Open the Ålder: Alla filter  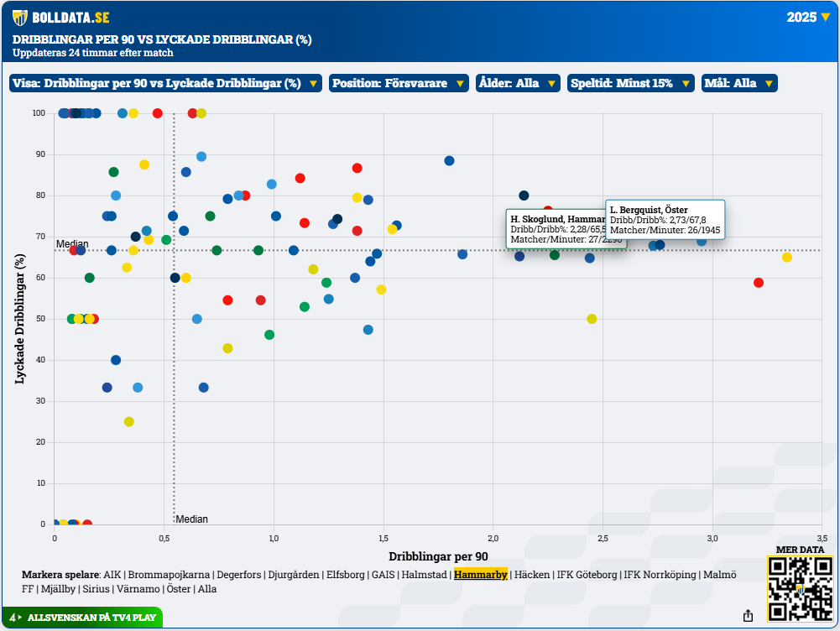[x=517, y=83]
